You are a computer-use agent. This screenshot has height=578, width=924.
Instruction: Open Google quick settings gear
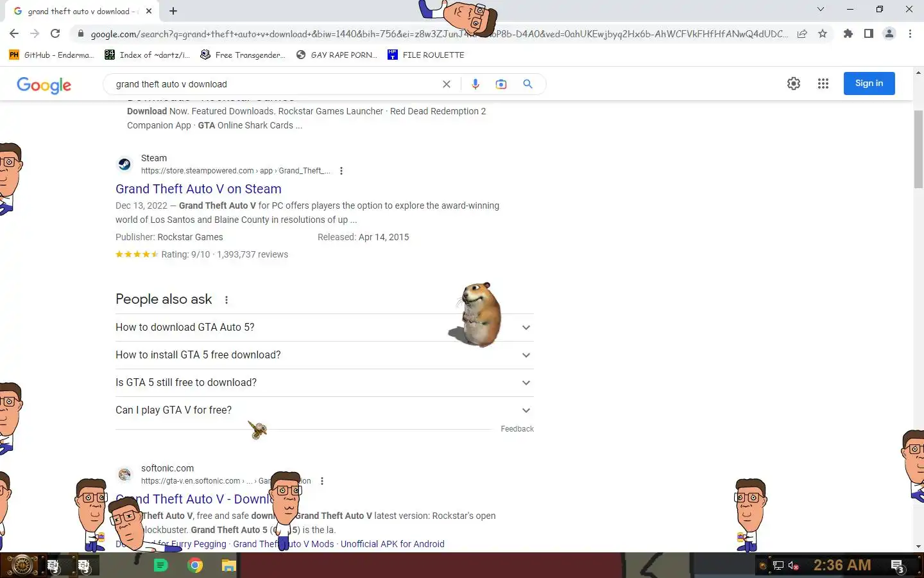(794, 83)
